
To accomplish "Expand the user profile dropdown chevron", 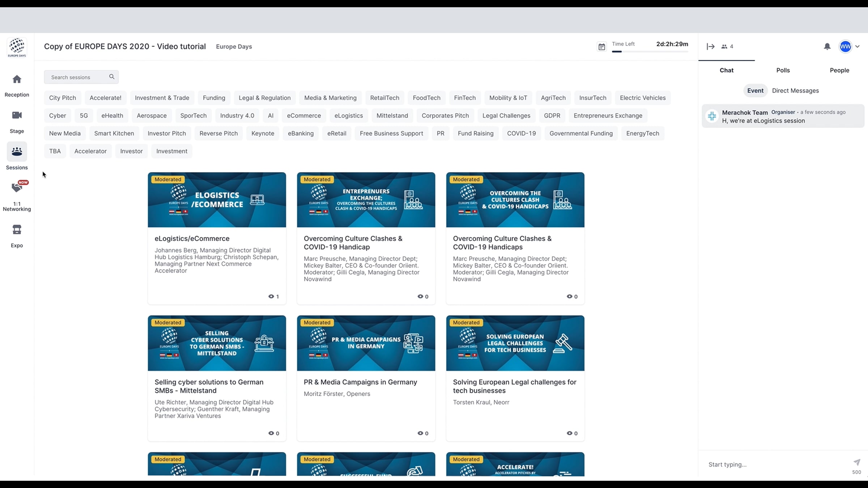I will [857, 47].
